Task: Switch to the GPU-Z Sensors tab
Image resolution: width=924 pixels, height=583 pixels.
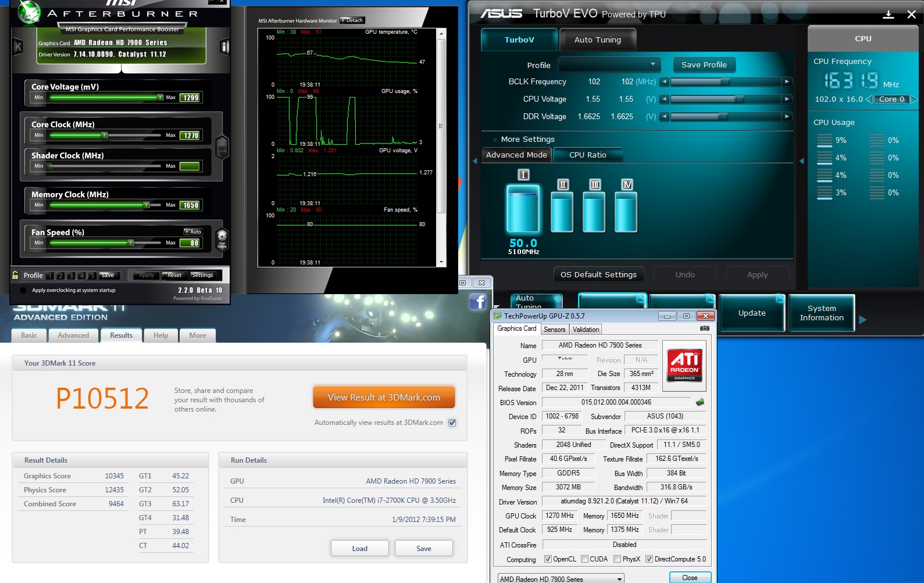Action: coord(554,330)
